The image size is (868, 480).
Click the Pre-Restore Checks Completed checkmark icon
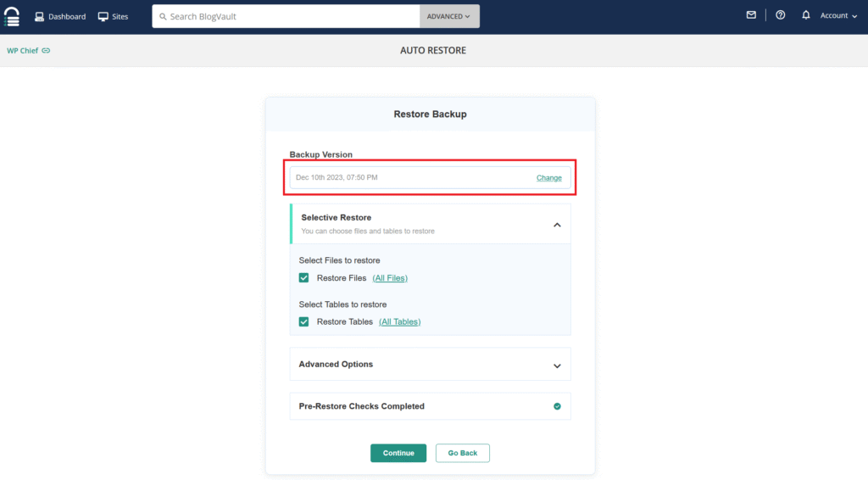pyautogui.click(x=557, y=406)
